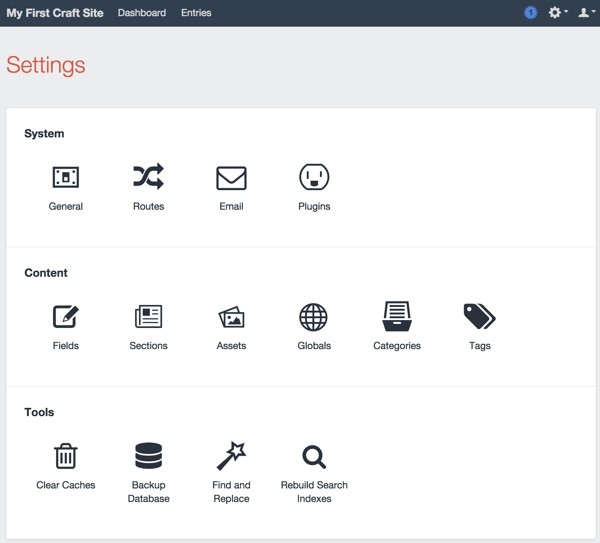Open Categories drawer icon
The height and width of the screenshot is (543, 600).
pyautogui.click(x=397, y=316)
